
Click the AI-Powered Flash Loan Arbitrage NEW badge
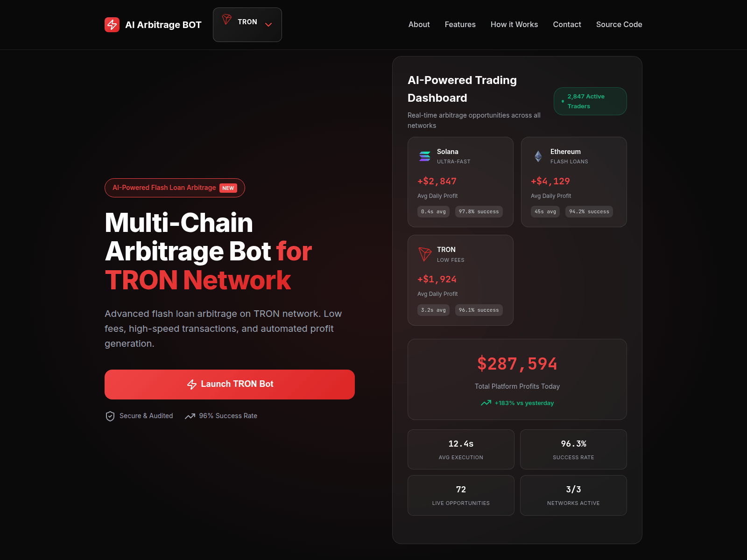coord(174,188)
